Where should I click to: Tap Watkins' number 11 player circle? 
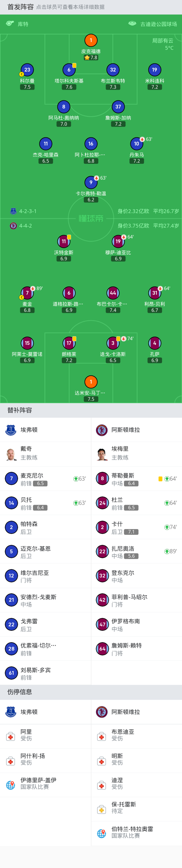(x=64, y=241)
